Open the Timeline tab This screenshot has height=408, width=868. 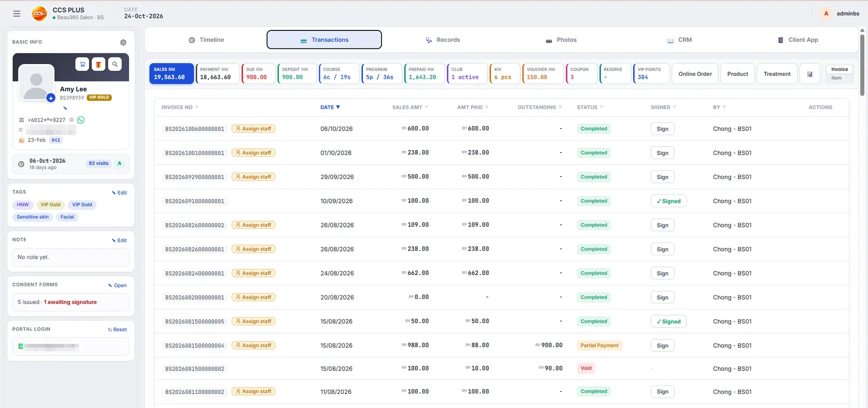coord(206,40)
